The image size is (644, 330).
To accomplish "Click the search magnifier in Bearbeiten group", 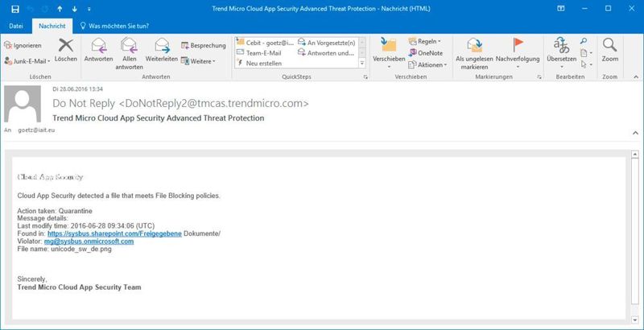I will pyautogui.click(x=584, y=41).
